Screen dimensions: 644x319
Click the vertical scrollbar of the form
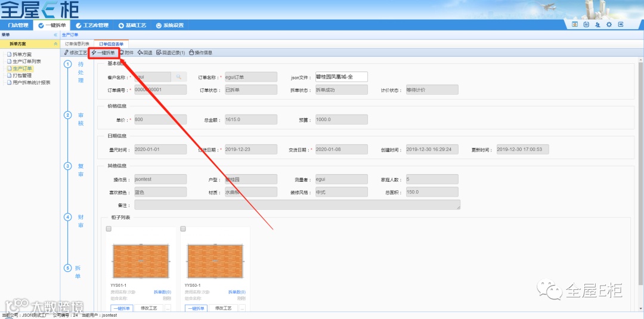pos(640,172)
